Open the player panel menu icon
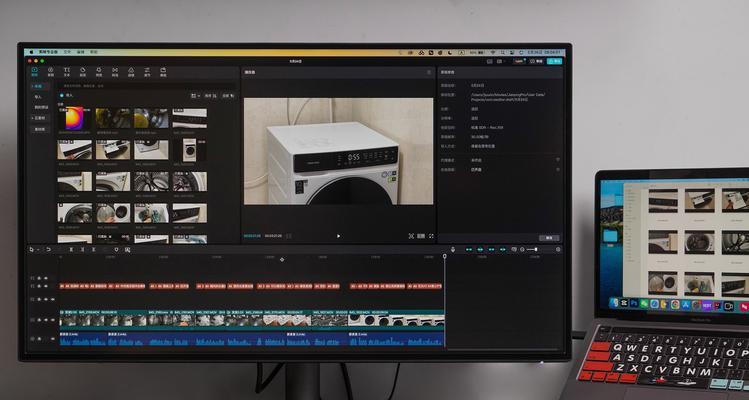749x400 pixels. tap(428, 72)
